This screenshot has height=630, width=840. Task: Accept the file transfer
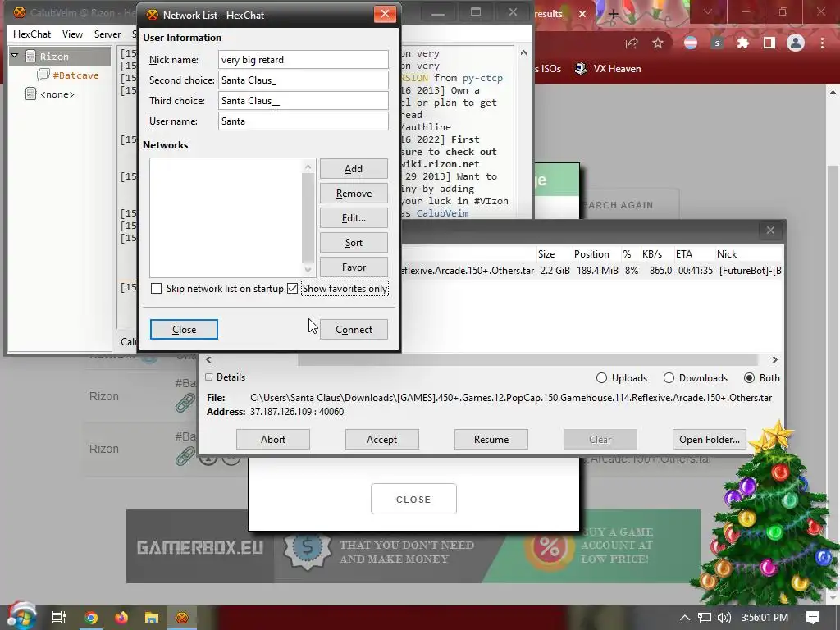382,440
